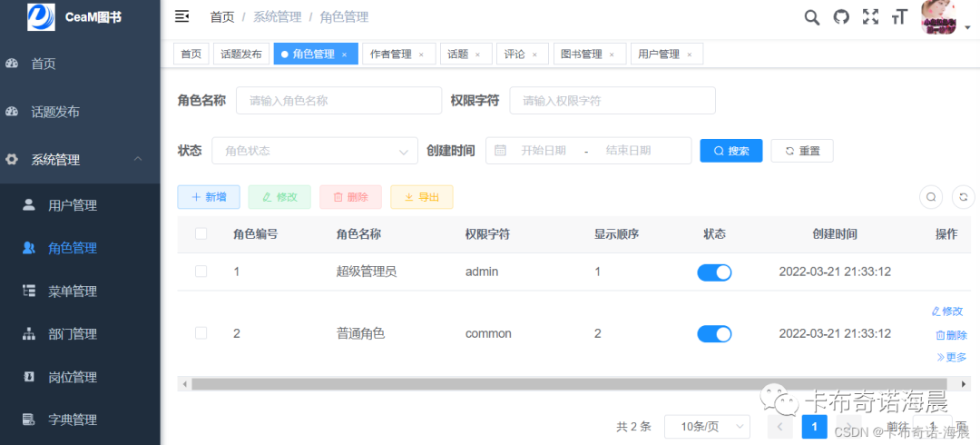Open the header search magnifier icon
Image resolution: width=980 pixels, height=445 pixels.
[x=811, y=17]
